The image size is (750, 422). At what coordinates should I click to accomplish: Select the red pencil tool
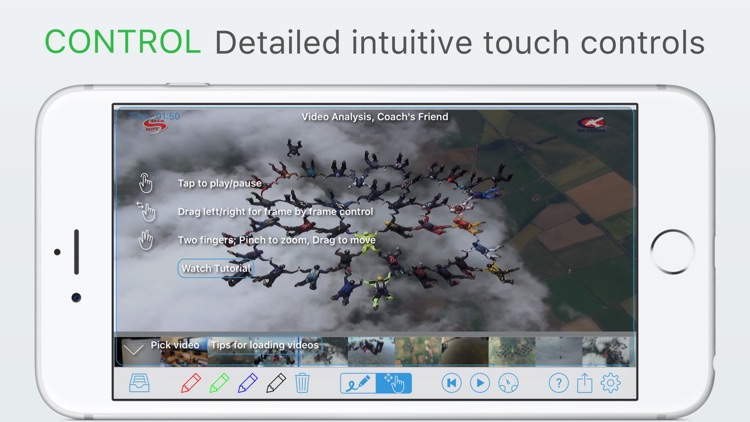pos(191,383)
